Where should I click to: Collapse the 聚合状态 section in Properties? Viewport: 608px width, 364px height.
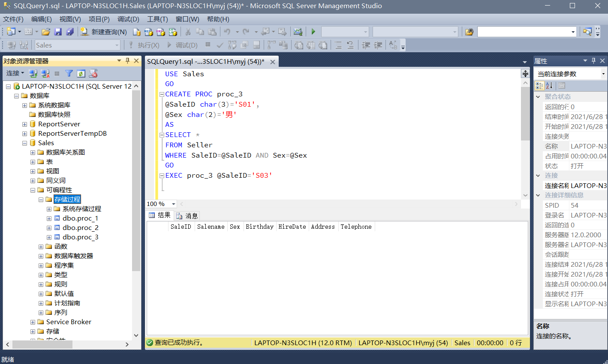538,97
